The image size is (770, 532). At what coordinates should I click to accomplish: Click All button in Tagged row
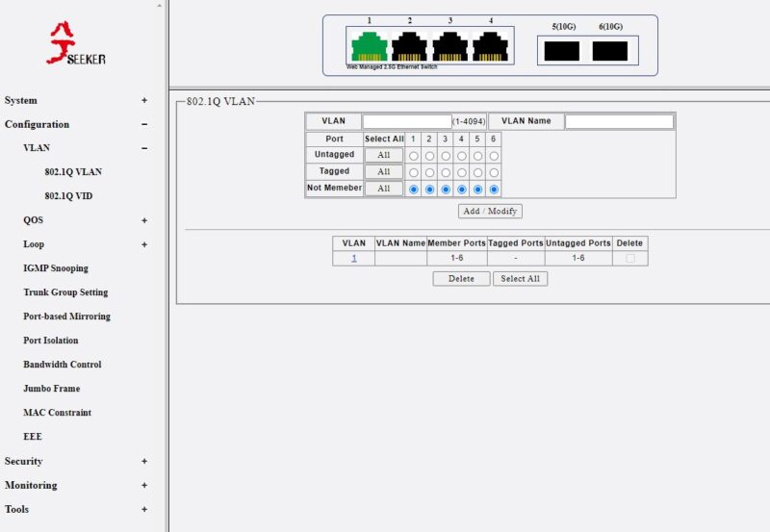pyautogui.click(x=383, y=172)
